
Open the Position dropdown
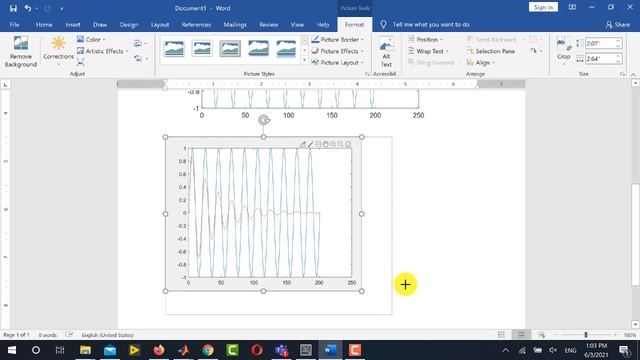coord(426,40)
